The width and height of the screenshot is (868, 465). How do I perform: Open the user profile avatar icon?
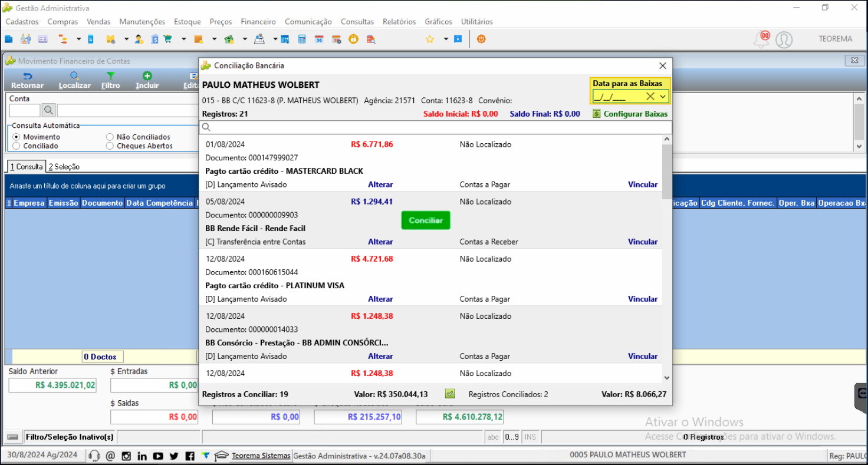[x=784, y=39]
